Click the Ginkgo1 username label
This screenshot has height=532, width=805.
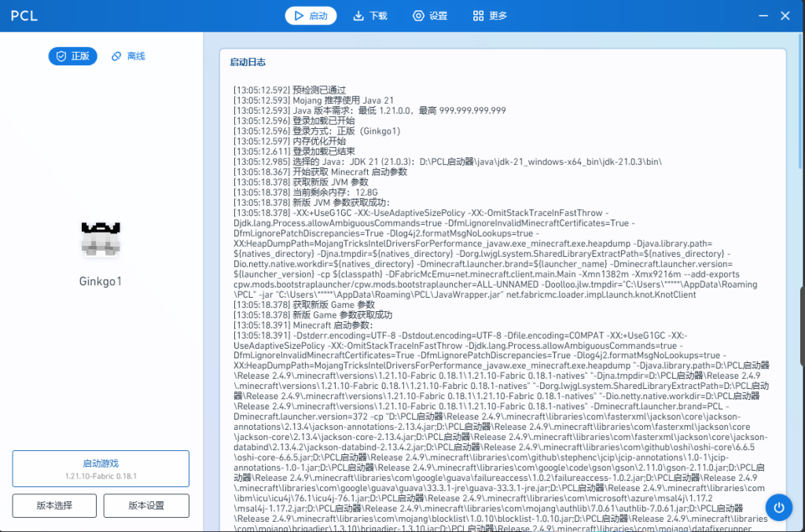coord(101,281)
